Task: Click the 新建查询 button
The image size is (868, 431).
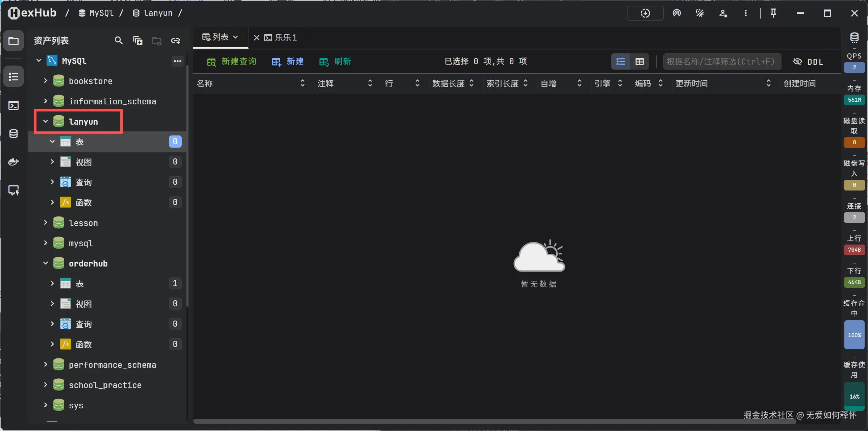Action: tap(232, 61)
